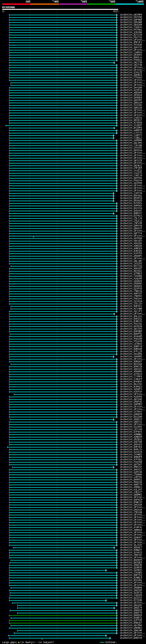Select the UniRef100_A8E6A5 label
Screen dimensions: 146x644
click(131, 93)
